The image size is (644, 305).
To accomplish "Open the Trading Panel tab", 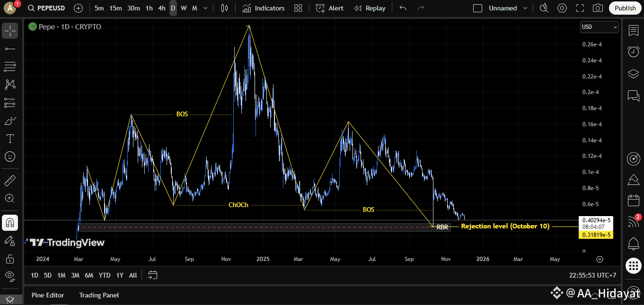I will pos(99,295).
